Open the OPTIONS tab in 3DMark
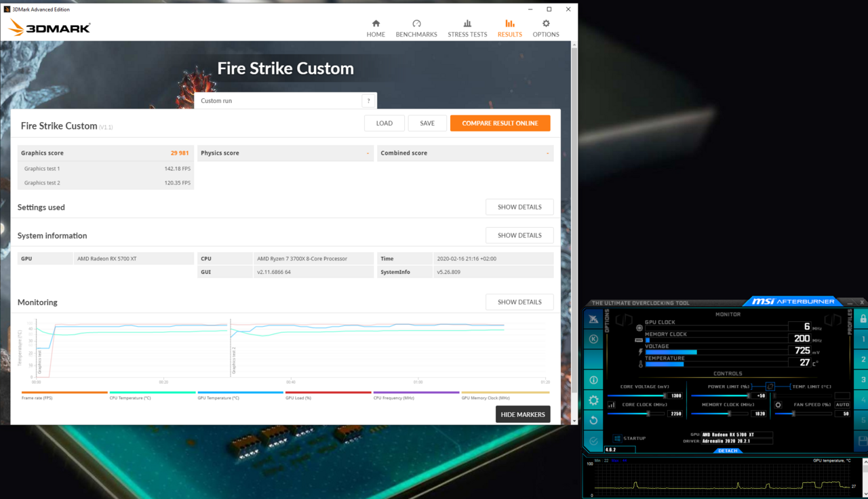Viewport: 868px width, 499px height. (546, 28)
